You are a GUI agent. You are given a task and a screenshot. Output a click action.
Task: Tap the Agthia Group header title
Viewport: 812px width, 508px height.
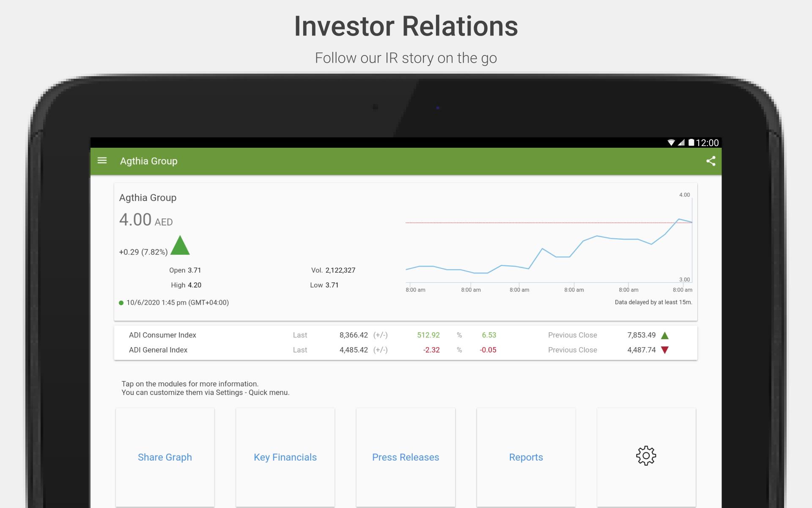point(149,161)
